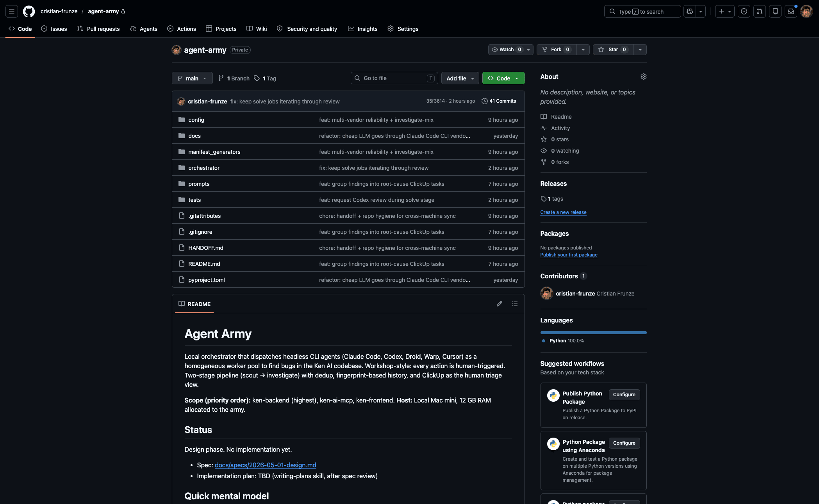Click the config folder icon
819x504 pixels.
[x=182, y=119]
